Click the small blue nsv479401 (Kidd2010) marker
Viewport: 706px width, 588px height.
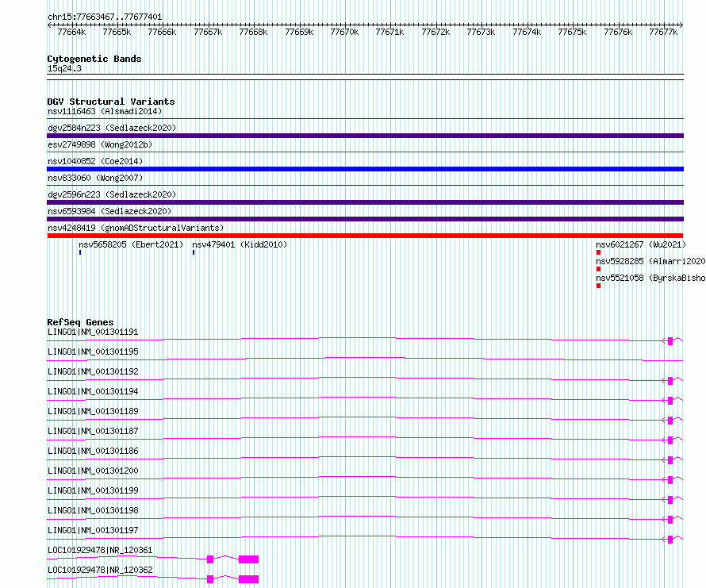pos(194,252)
